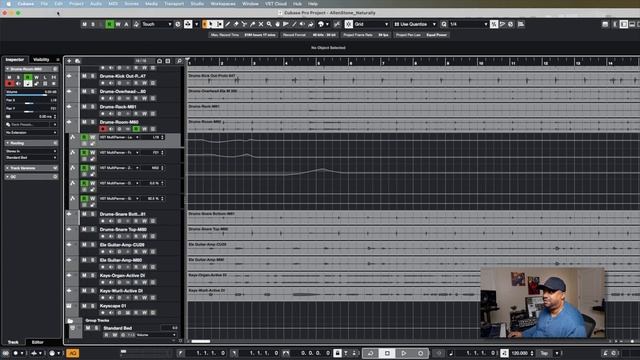Open track presets icon in track list header

pos(78,61)
